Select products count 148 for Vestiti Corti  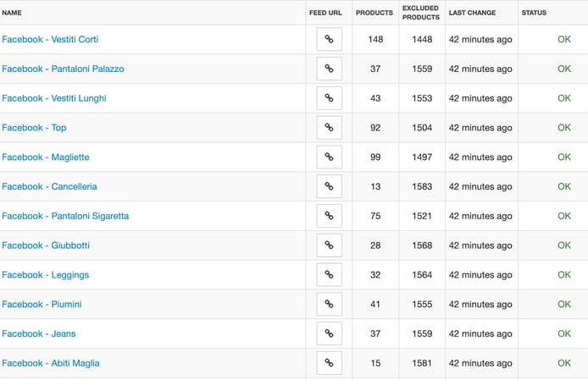point(375,39)
